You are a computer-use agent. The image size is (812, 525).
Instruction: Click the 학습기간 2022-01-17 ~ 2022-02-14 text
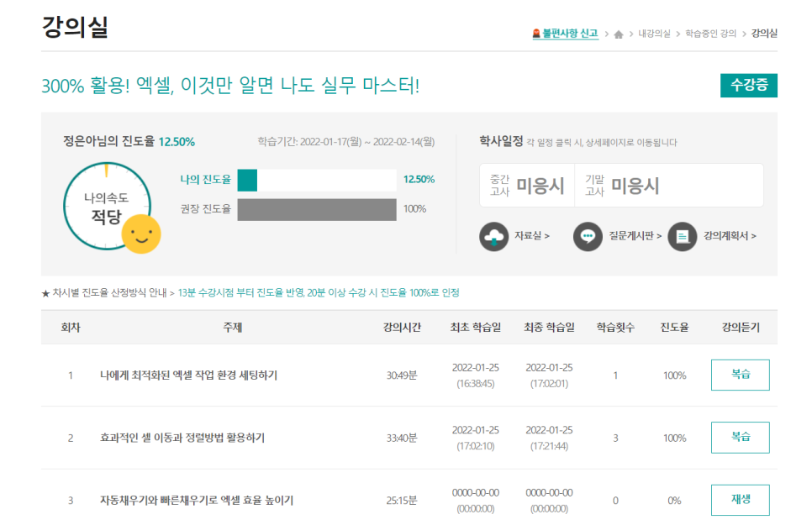tap(346, 142)
